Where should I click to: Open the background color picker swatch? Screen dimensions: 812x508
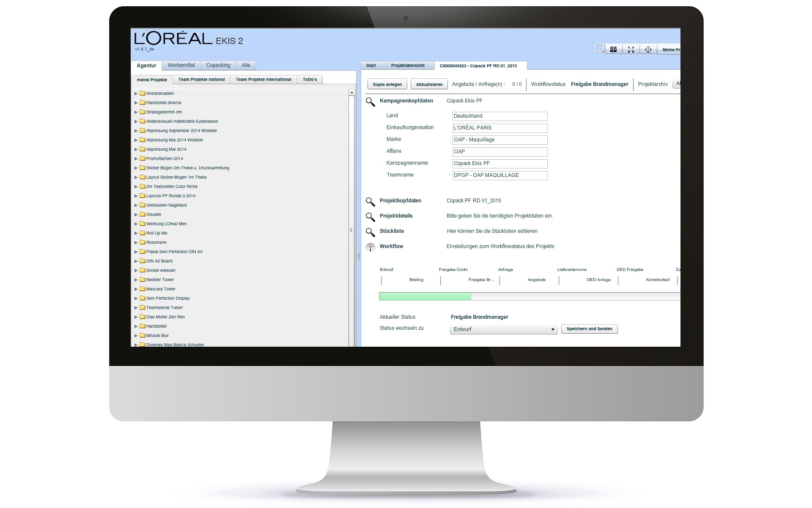[600, 49]
